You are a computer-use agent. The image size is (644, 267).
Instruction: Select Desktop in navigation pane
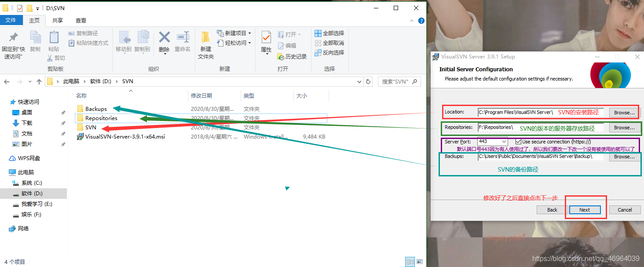27,112
